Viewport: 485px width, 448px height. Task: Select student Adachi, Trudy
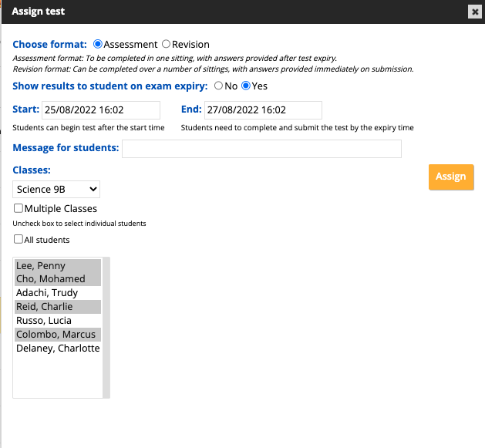(58, 293)
